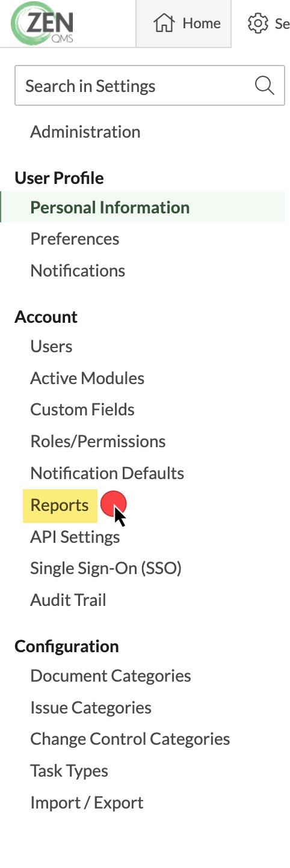Open Administration settings
The height and width of the screenshot is (868, 290).
point(85,132)
